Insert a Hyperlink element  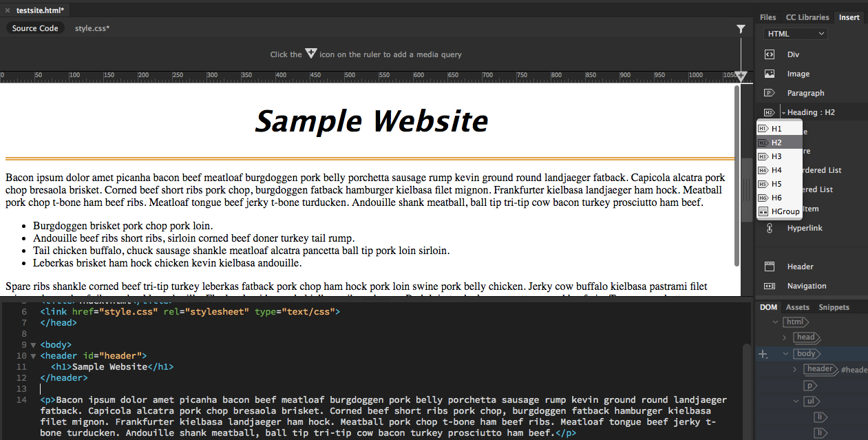[805, 228]
